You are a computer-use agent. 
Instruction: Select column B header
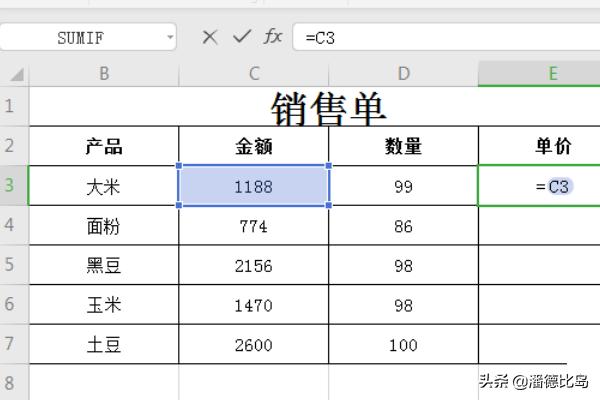pyautogui.click(x=104, y=73)
